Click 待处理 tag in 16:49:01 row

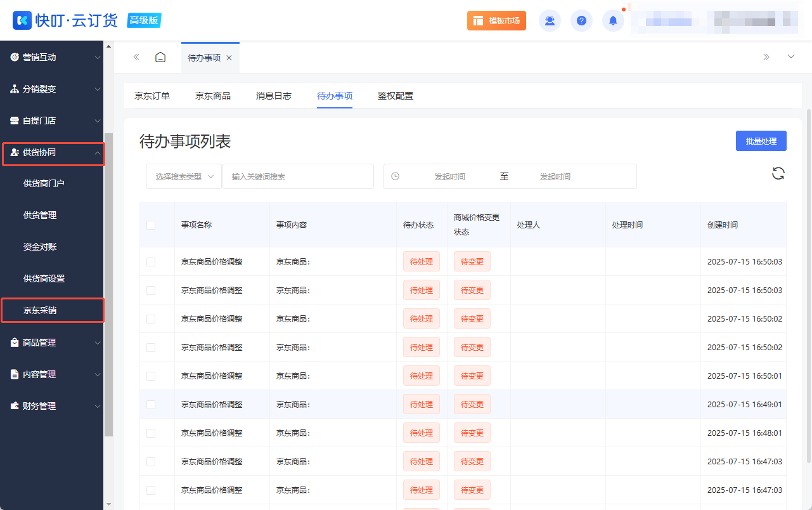click(422, 404)
